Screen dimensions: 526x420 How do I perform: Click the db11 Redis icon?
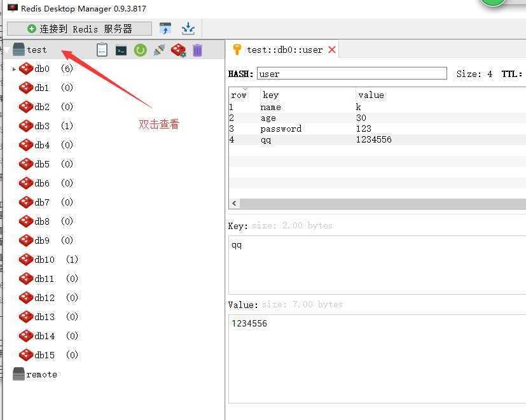pyautogui.click(x=26, y=279)
